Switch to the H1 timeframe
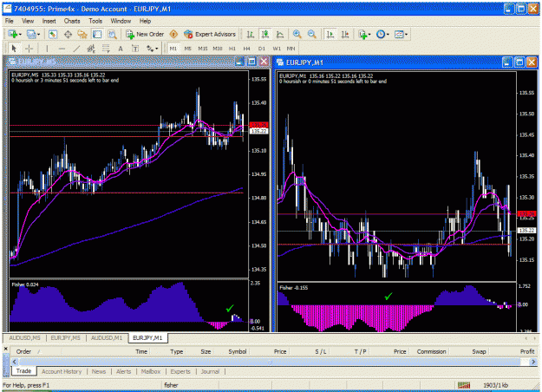The height and width of the screenshot is (392, 542). pos(232,49)
